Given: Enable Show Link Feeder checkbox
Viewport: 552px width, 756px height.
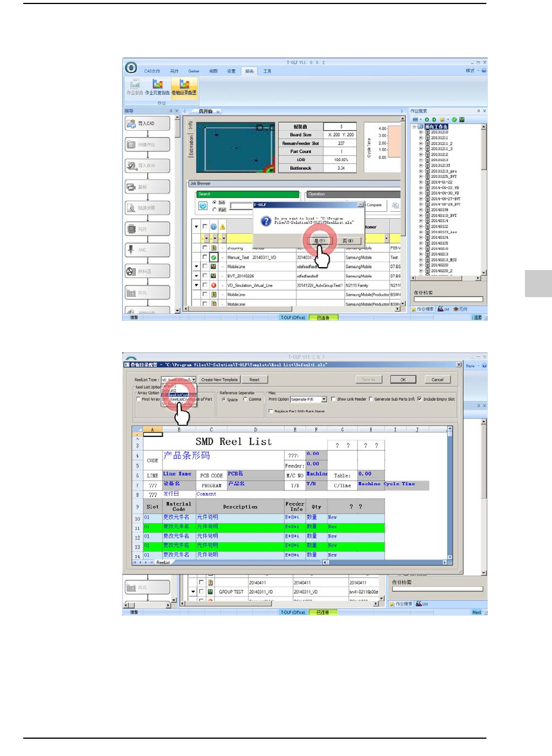Looking at the screenshot, I should pyautogui.click(x=333, y=399).
